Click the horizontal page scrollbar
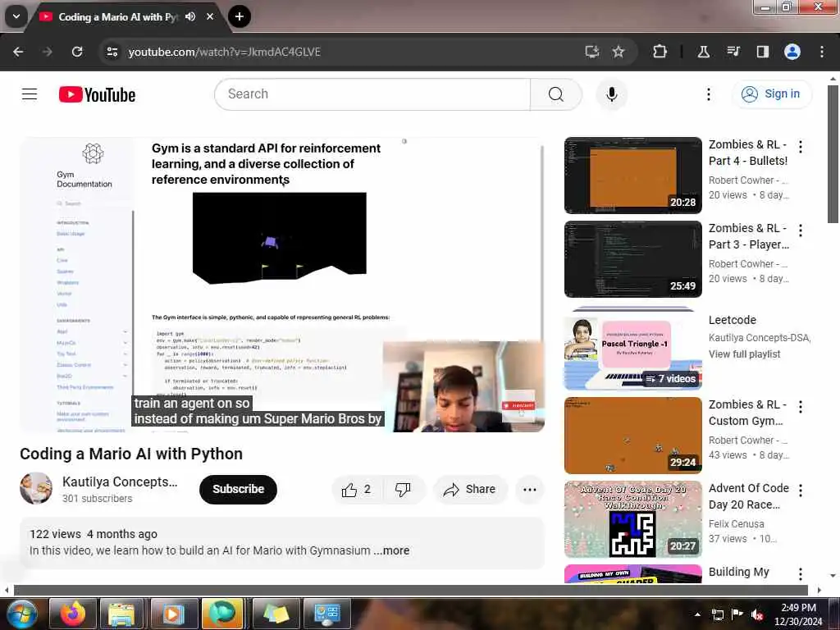This screenshot has height=630, width=840. (410, 591)
